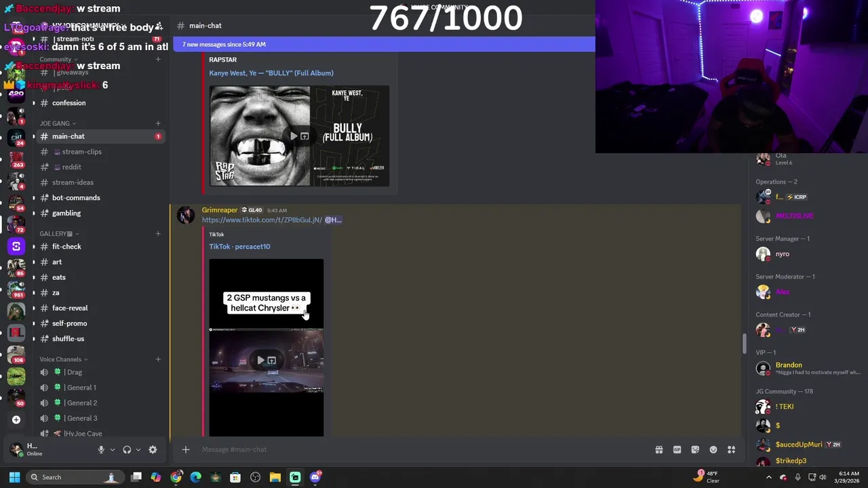
Task: Open the apps launcher icon in message bar
Action: 732,449
